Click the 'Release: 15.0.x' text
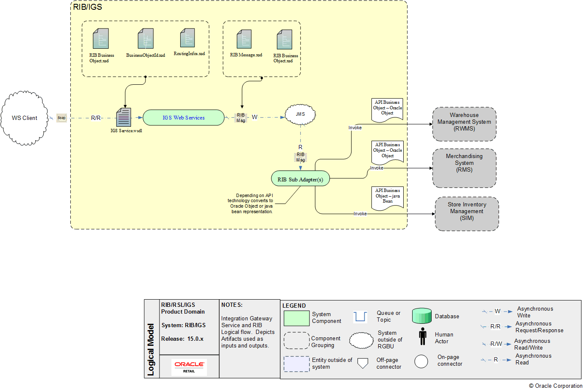 tap(182, 339)
